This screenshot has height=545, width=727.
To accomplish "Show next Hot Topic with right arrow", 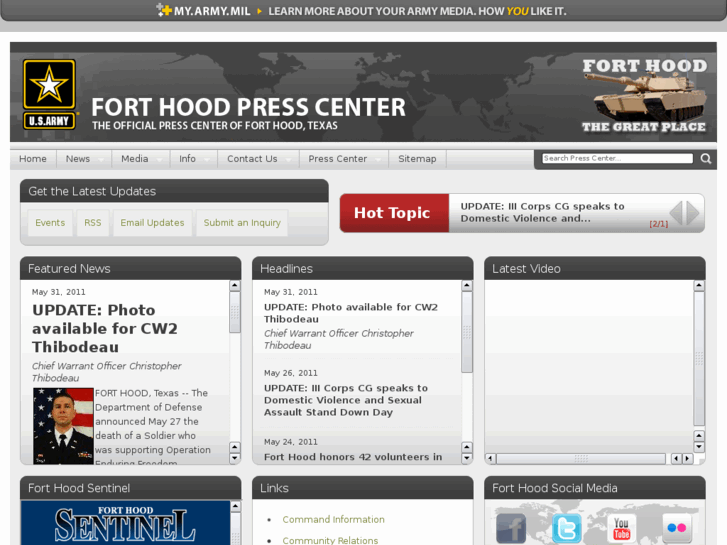I will click(x=693, y=213).
